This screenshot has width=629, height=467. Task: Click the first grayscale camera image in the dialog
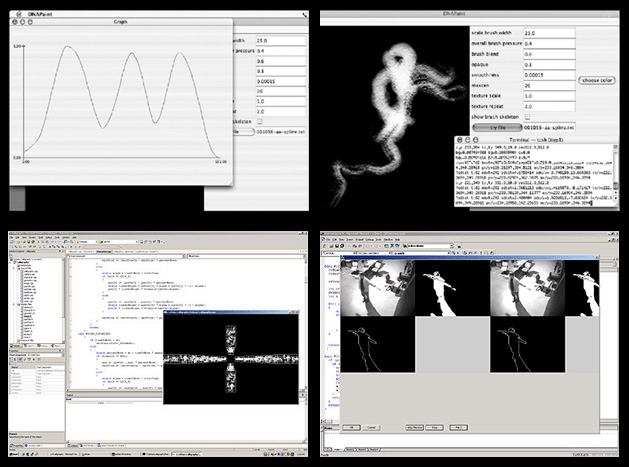coord(377,288)
